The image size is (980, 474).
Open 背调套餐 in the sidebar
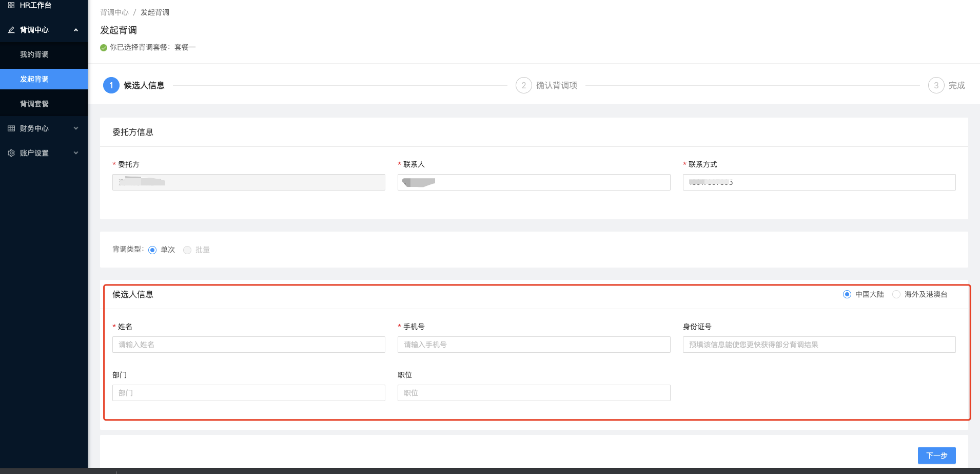[44, 104]
